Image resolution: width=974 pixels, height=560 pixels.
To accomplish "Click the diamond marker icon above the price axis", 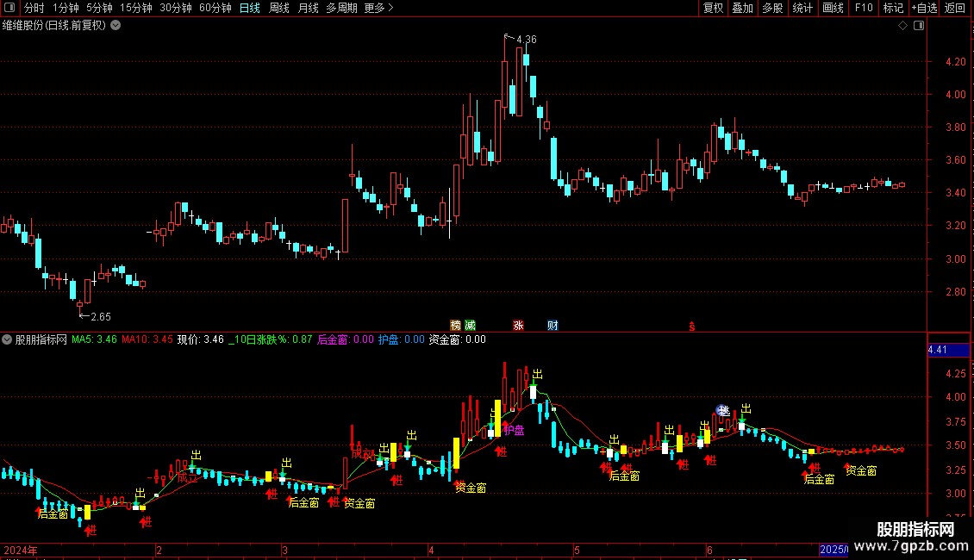I will click(x=902, y=26).
